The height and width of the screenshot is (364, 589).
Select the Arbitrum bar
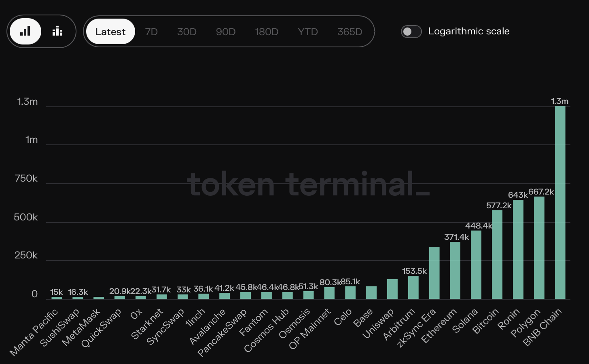click(413, 288)
